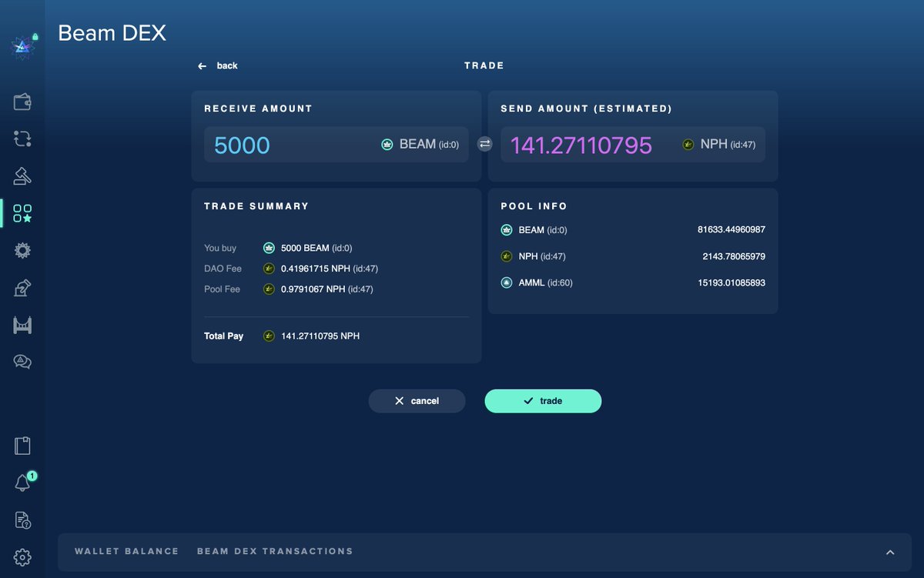
Task: Open the gavel icon in the sidebar
Action: pos(22,176)
